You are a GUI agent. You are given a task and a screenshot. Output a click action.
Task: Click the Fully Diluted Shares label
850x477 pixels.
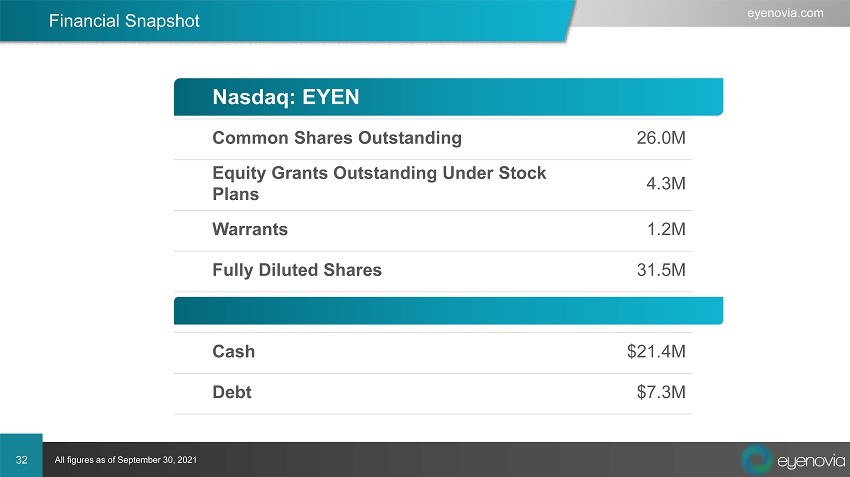coord(296,269)
